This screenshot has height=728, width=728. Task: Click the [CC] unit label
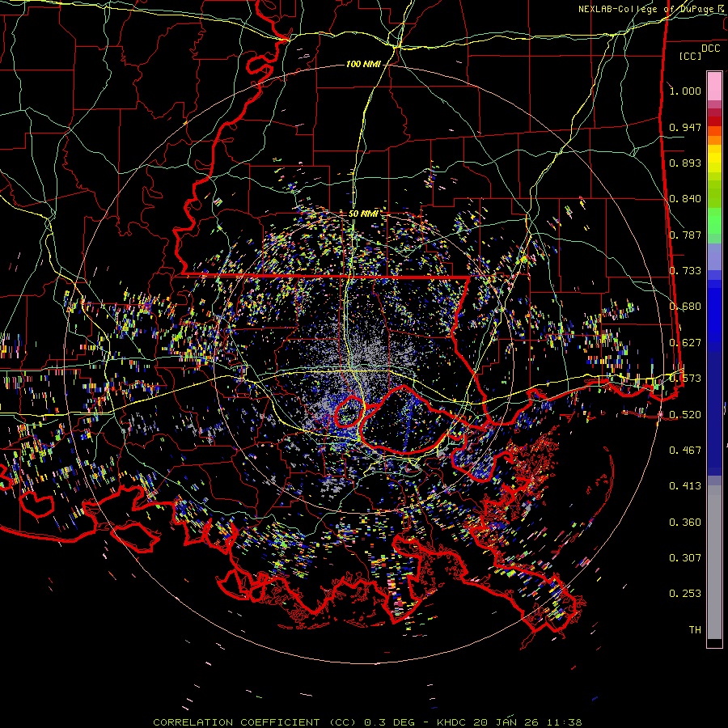tap(691, 56)
